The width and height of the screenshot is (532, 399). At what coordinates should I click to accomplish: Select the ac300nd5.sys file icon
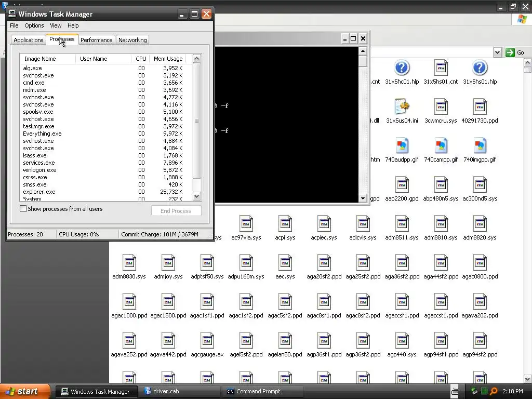(480, 185)
